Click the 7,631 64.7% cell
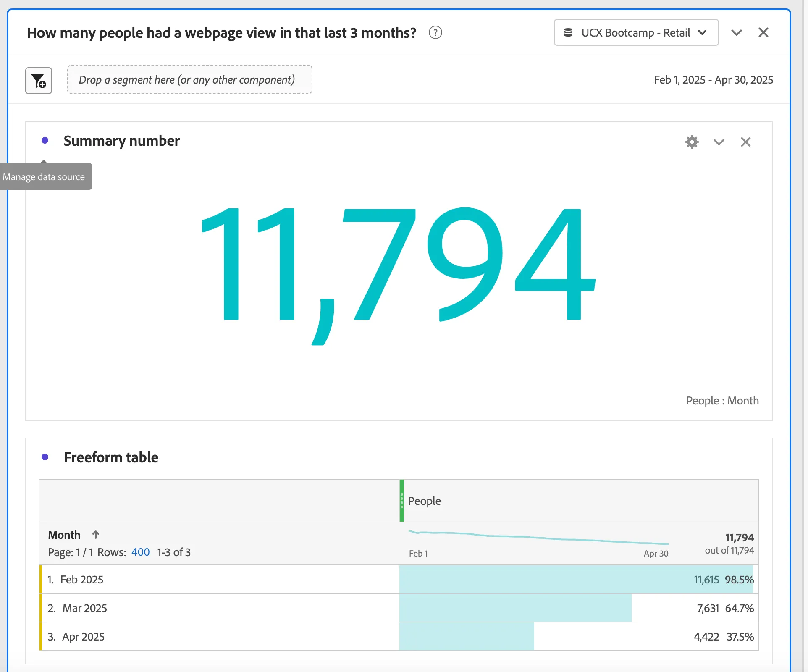The image size is (808, 672). coord(579,608)
